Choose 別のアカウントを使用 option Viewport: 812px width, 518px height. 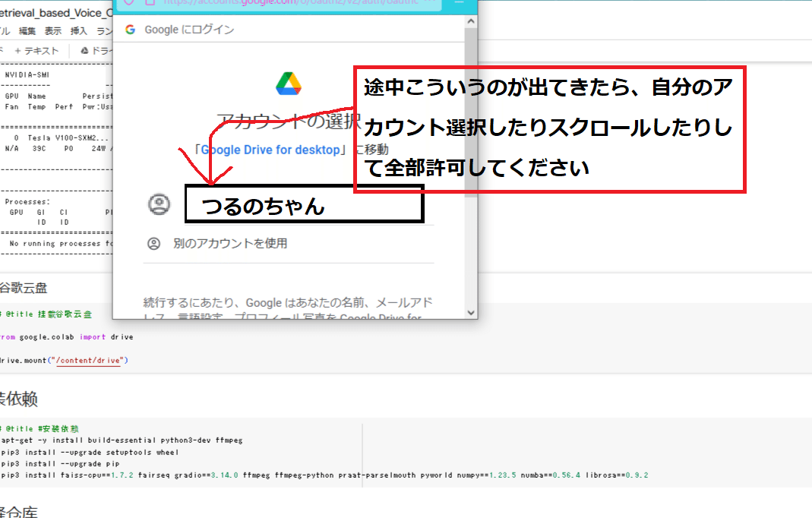(x=230, y=244)
